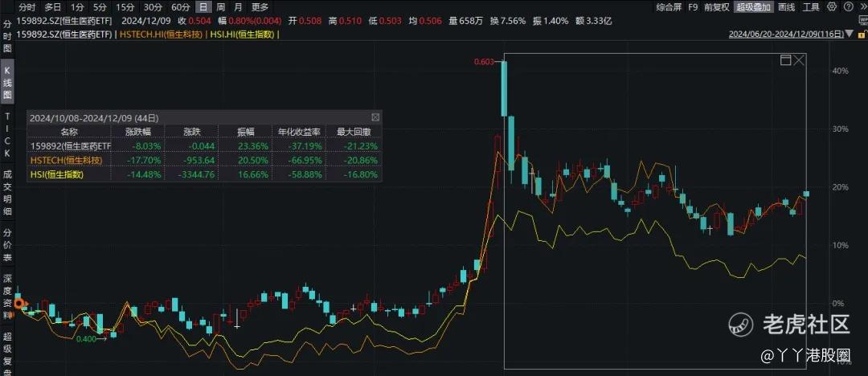This screenshot has height=376, width=868.
Task: Select the 5分 period
Action: [x=100, y=7]
